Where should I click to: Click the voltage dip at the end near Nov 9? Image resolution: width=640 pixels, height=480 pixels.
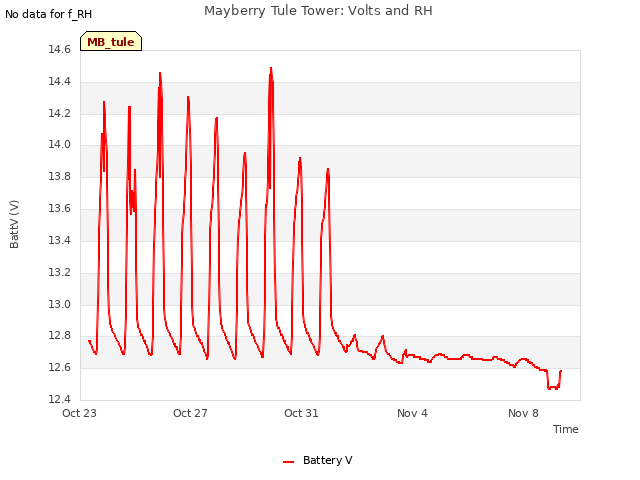(x=553, y=387)
